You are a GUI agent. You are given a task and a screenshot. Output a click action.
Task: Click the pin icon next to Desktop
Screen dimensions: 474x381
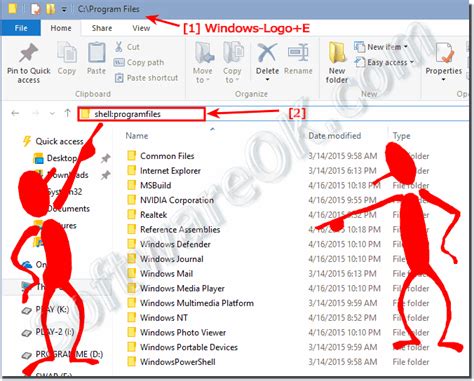pos(106,158)
